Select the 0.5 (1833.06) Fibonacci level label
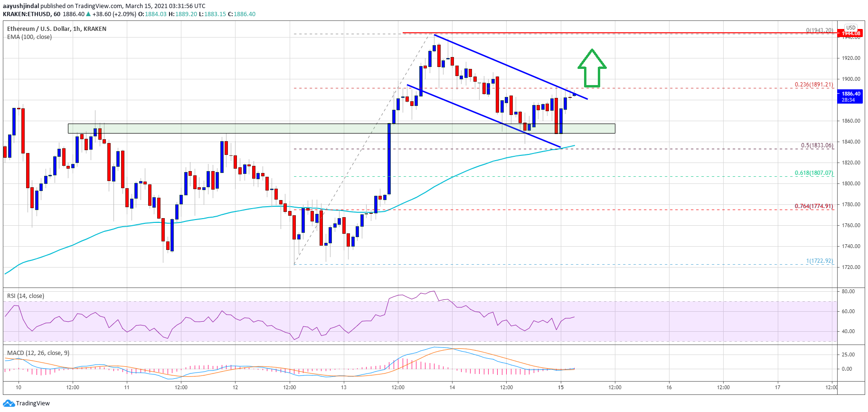Image resolution: width=868 pixels, height=412 pixels. point(817,145)
